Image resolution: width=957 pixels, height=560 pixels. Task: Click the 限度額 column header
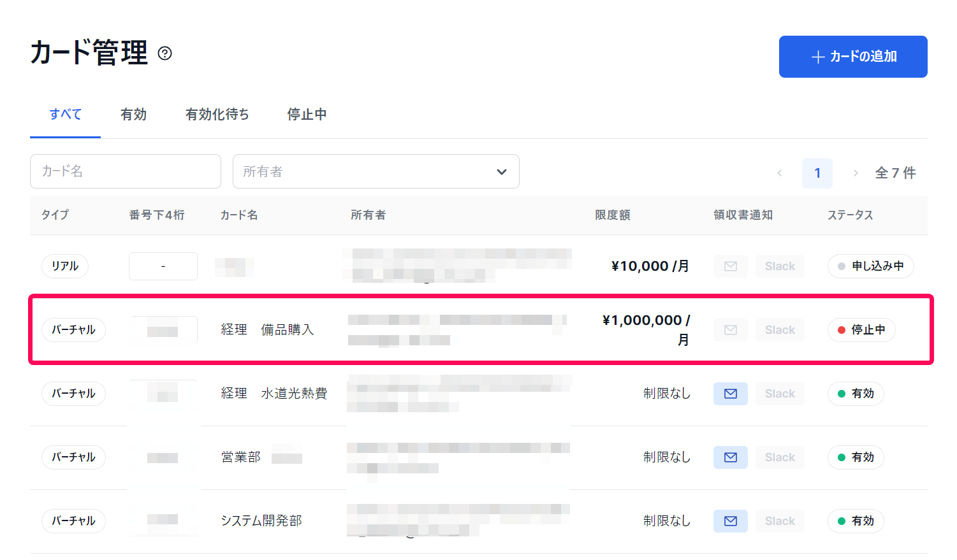point(613,215)
